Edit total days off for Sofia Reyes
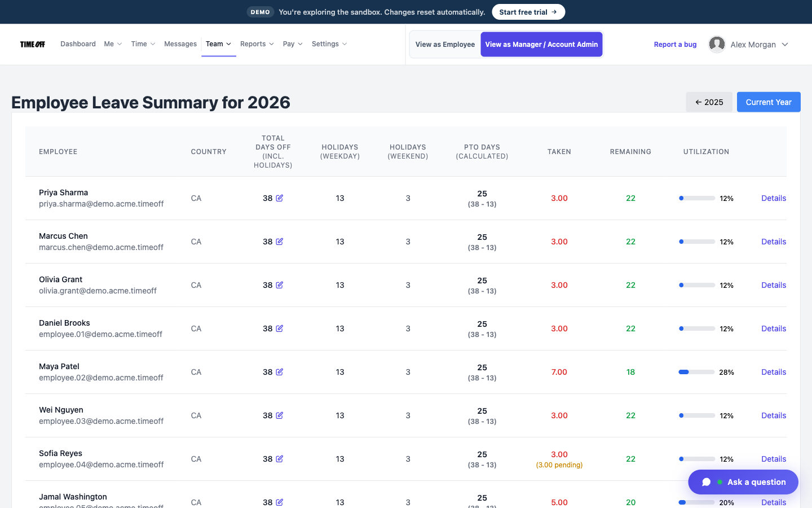The image size is (812, 508). tap(280, 459)
